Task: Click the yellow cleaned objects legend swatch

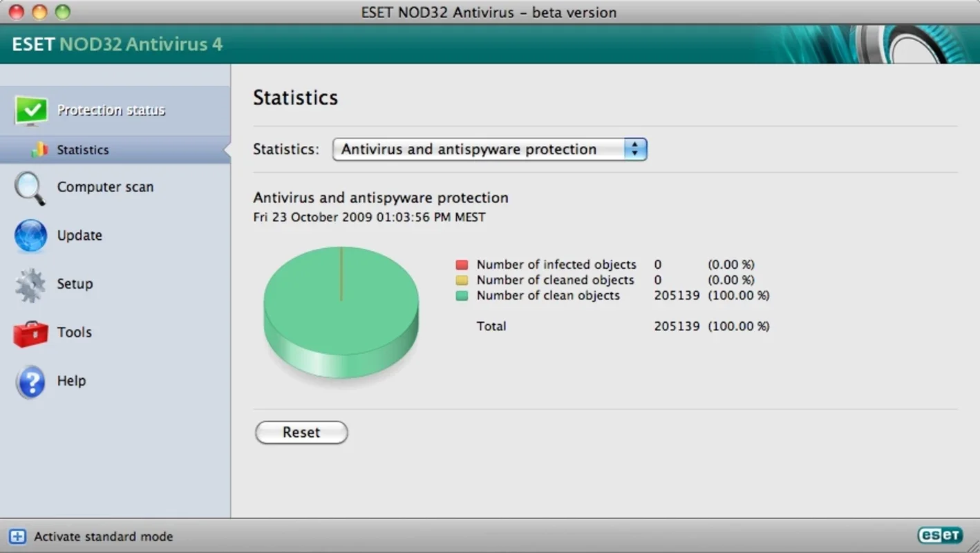Action: click(462, 280)
